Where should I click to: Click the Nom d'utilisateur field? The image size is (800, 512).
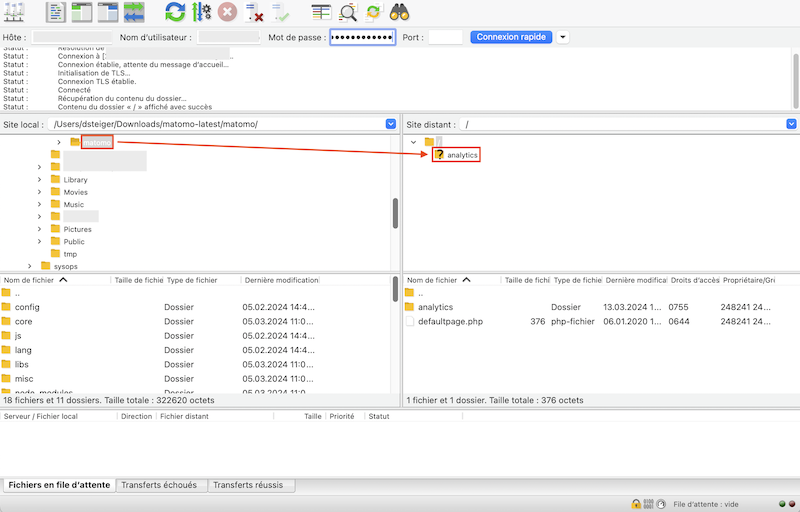229,37
